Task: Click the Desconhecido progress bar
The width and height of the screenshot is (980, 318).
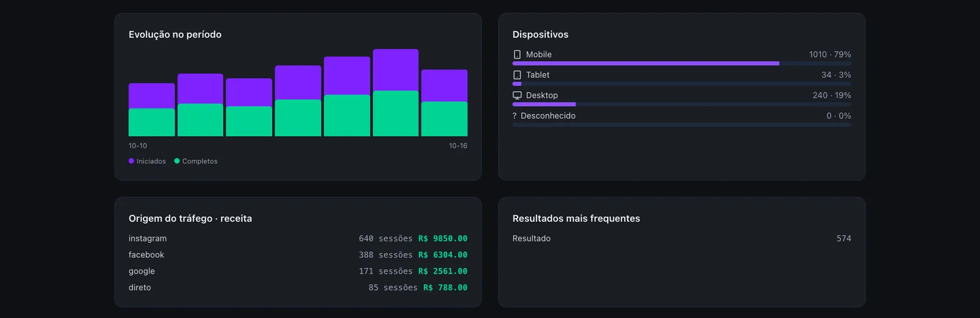Action: pyautogui.click(x=682, y=124)
